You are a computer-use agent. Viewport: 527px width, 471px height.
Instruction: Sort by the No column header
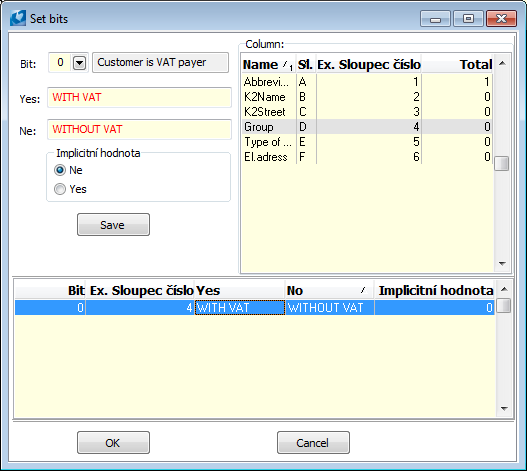(330, 290)
